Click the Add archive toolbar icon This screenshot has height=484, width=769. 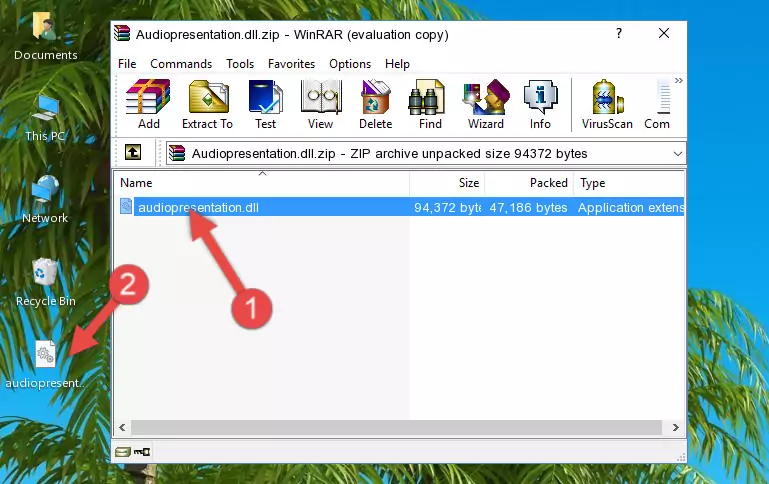tap(148, 104)
